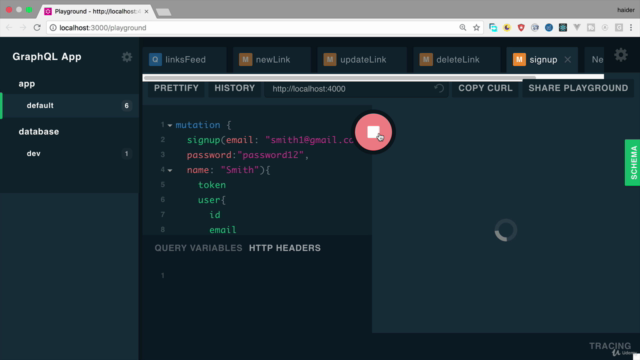Screen dimensions: 640x360
Task: Collapse the mutation block fold arrow on line 1
Action: click(x=170, y=126)
